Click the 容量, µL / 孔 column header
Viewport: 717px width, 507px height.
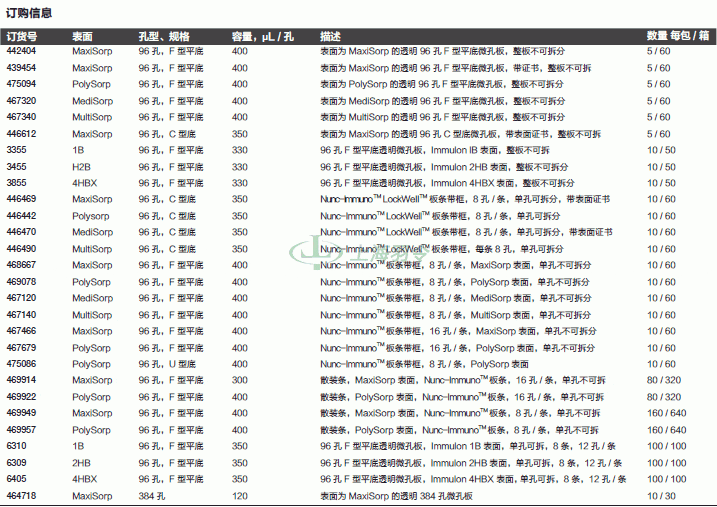[x=262, y=37]
